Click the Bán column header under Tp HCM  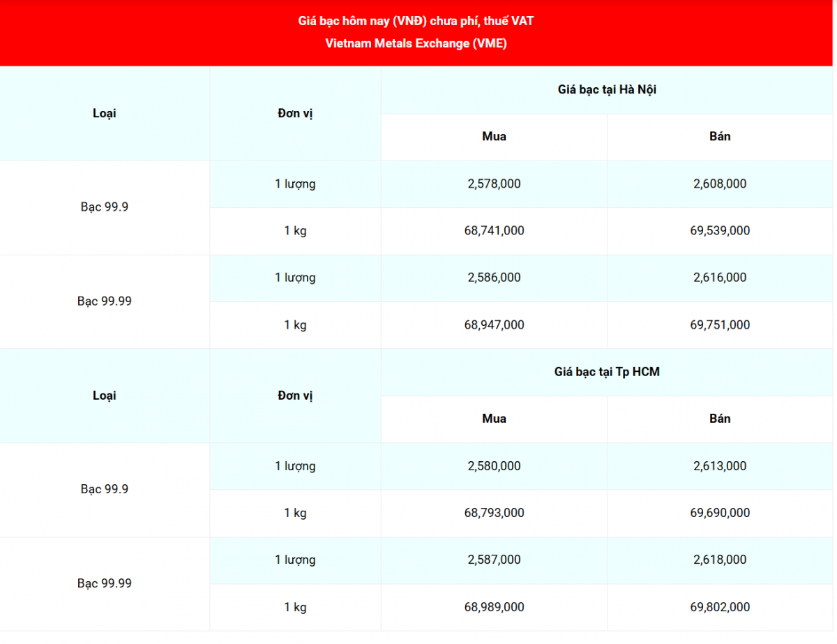(x=720, y=419)
